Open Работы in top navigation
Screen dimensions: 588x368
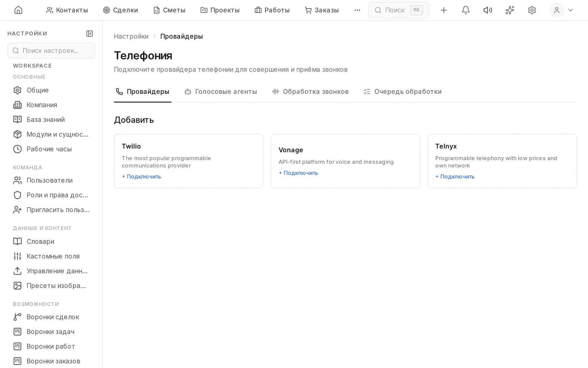(272, 10)
